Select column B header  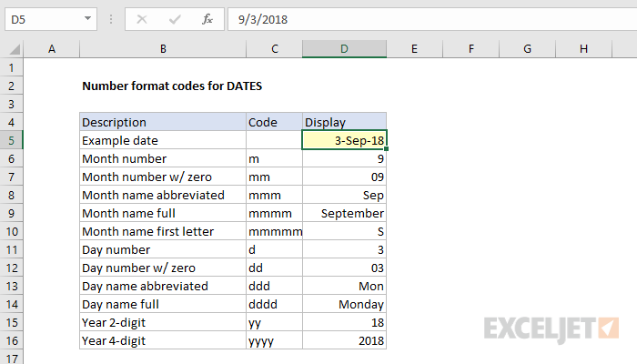[162, 48]
